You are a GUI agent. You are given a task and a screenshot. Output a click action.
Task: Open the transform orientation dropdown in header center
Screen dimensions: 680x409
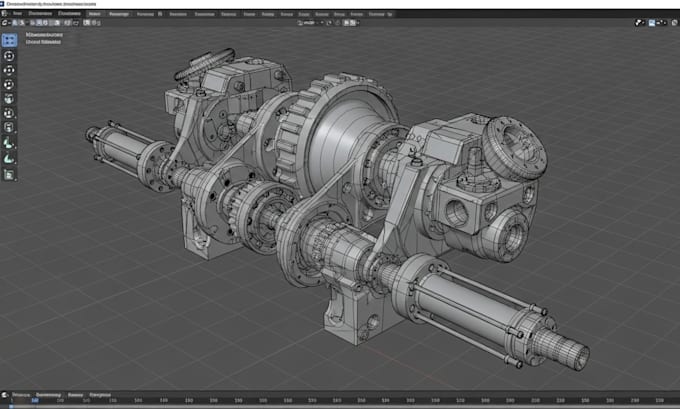click(311, 23)
